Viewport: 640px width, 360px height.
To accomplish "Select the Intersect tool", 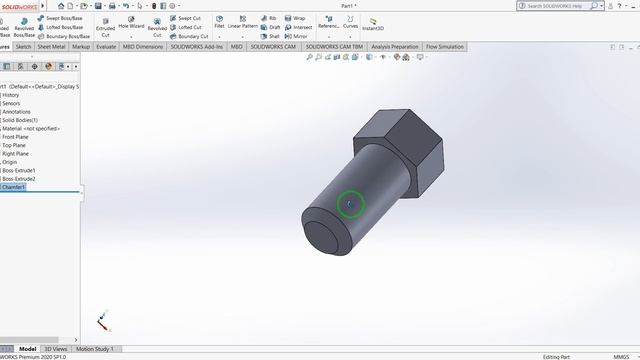I will (x=298, y=27).
